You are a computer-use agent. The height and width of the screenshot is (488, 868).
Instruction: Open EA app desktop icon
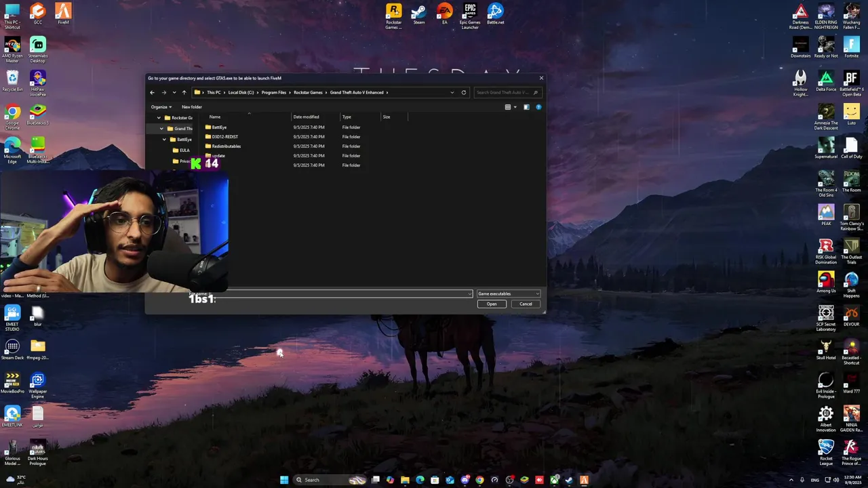click(445, 15)
